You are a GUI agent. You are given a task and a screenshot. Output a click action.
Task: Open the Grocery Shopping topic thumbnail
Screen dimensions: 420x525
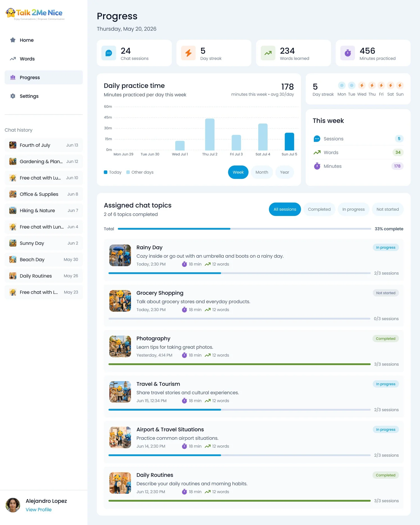coord(120,301)
